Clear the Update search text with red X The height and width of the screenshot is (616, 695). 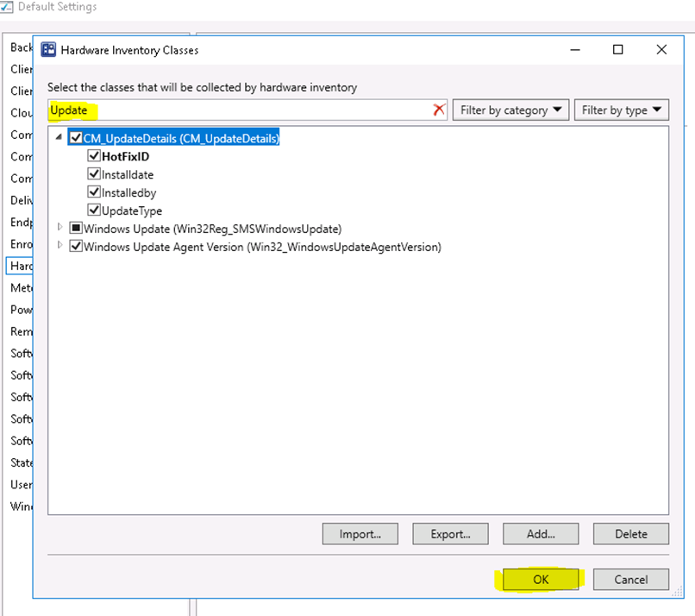439,110
